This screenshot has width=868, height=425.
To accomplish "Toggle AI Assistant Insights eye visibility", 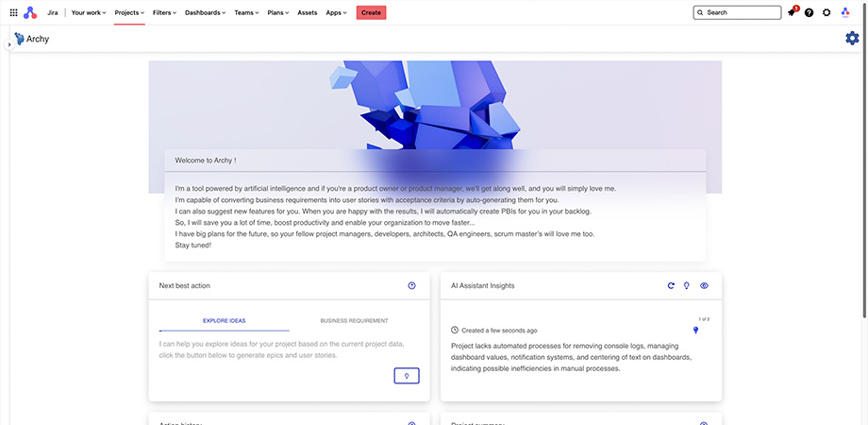I will pyautogui.click(x=704, y=286).
